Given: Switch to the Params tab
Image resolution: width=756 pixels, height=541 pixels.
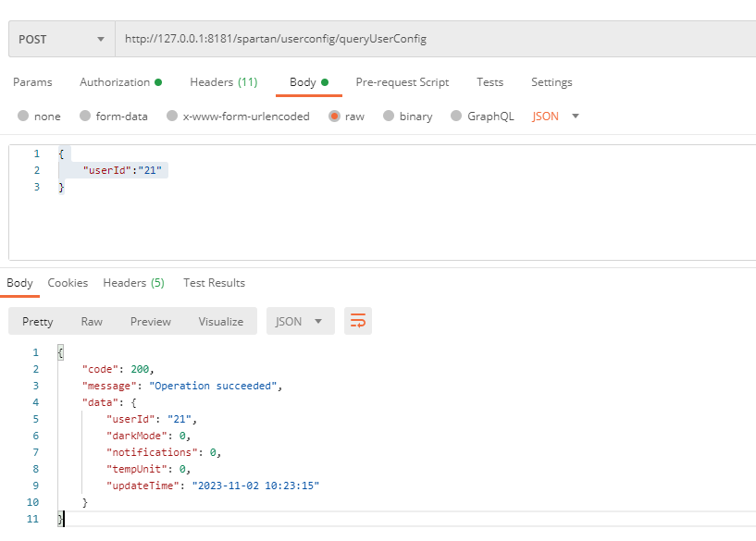Looking at the screenshot, I should [32, 82].
